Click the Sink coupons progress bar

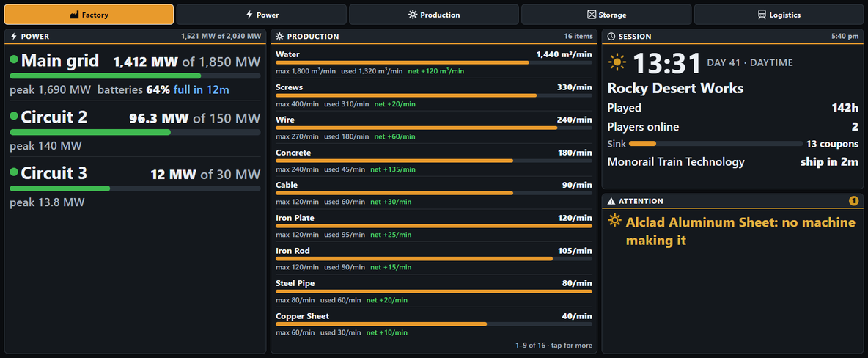pos(716,144)
